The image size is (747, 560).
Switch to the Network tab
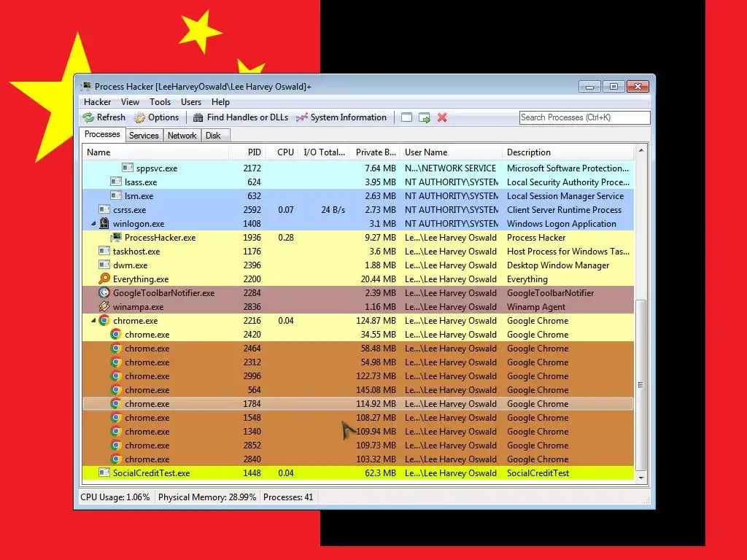(x=182, y=136)
